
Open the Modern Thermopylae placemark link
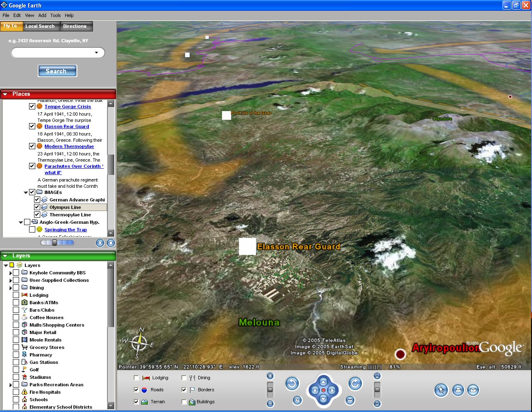(x=69, y=146)
